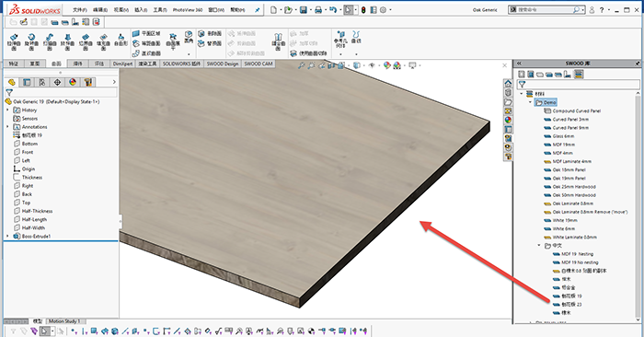Image resolution: width=644 pixels, height=337 pixels.
Task: Click the rebuild traffic light icon
Action: coord(363,10)
